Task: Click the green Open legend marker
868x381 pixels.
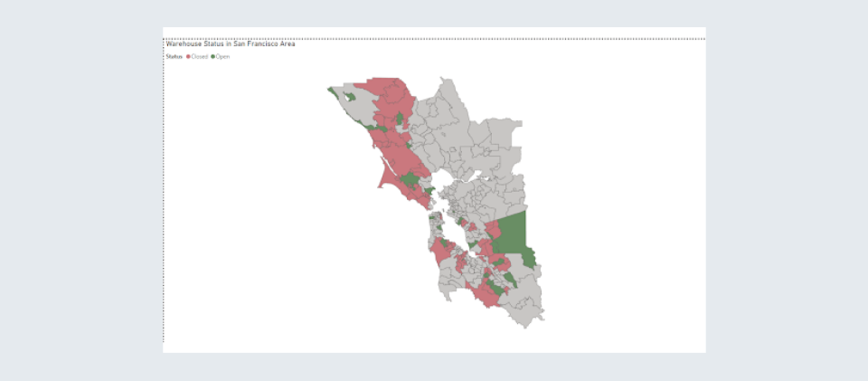Action: 212,56
